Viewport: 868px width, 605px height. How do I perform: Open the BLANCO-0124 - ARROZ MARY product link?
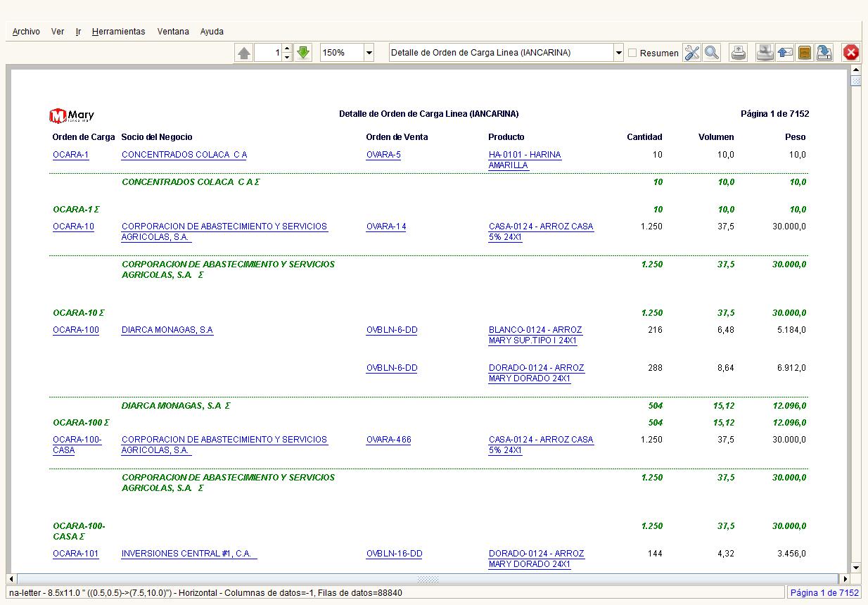(535, 335)
